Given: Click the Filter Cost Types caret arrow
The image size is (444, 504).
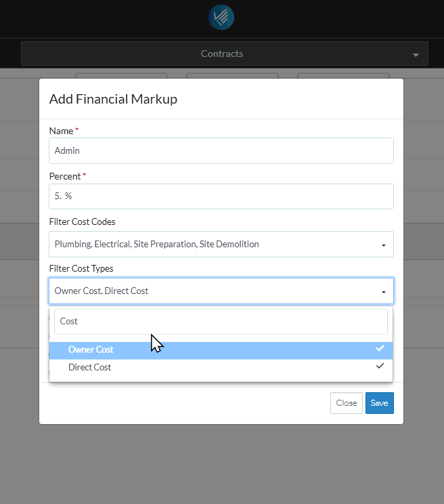Looking at the screenshot, I should coord(384,291).
